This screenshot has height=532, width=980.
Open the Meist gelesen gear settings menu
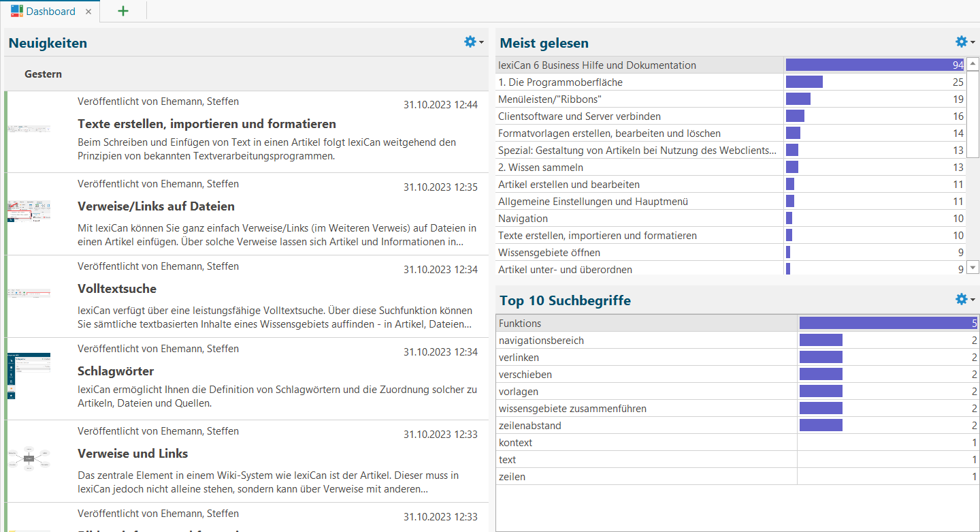pos(965,42)
